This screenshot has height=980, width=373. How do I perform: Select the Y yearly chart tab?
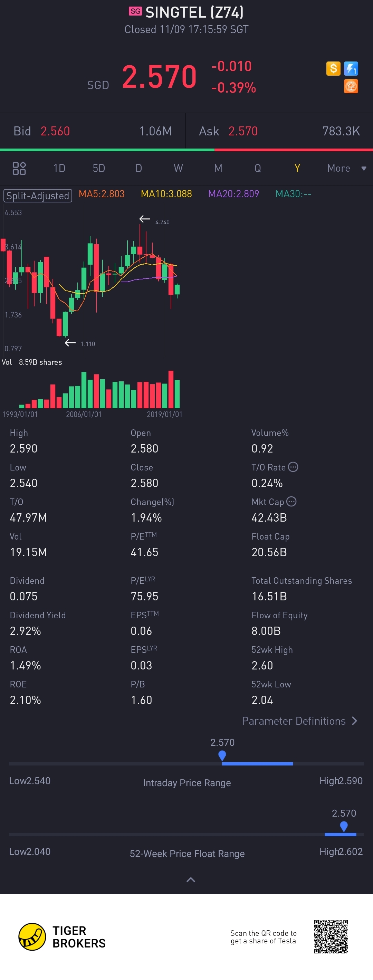pyautogui.click(x=297, y=168)
